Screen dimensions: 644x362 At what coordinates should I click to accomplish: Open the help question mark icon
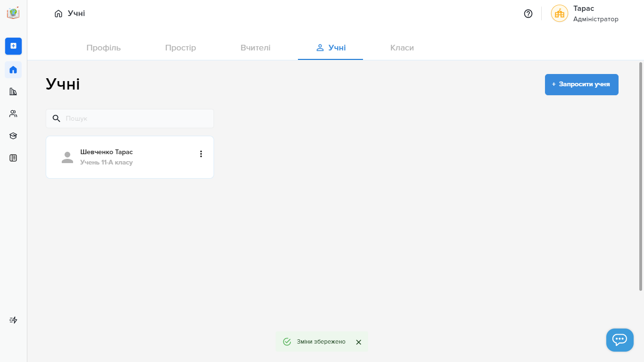click(x=528, y=14)
